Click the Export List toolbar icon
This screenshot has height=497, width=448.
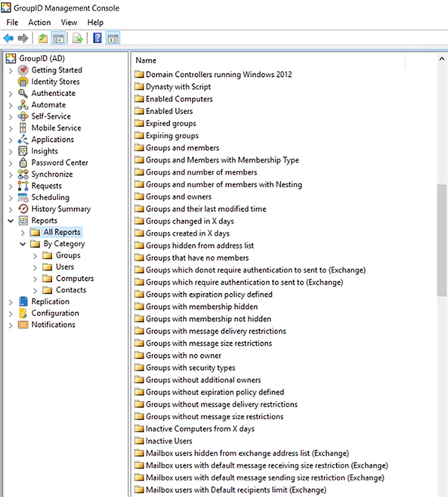77,38
